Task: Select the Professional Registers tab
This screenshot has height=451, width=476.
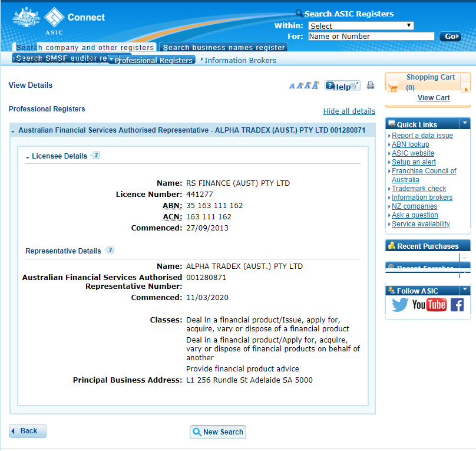Action: [153, 60]
